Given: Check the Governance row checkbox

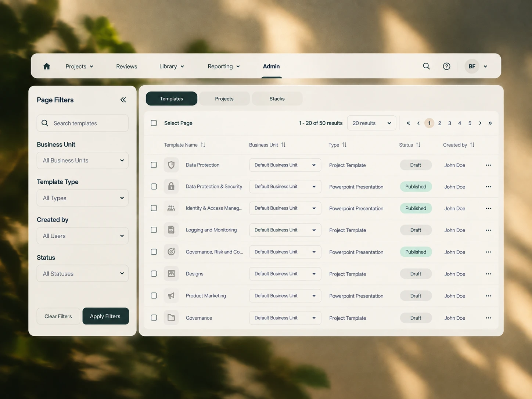Looking at the screenshot, I should (154, 317).
